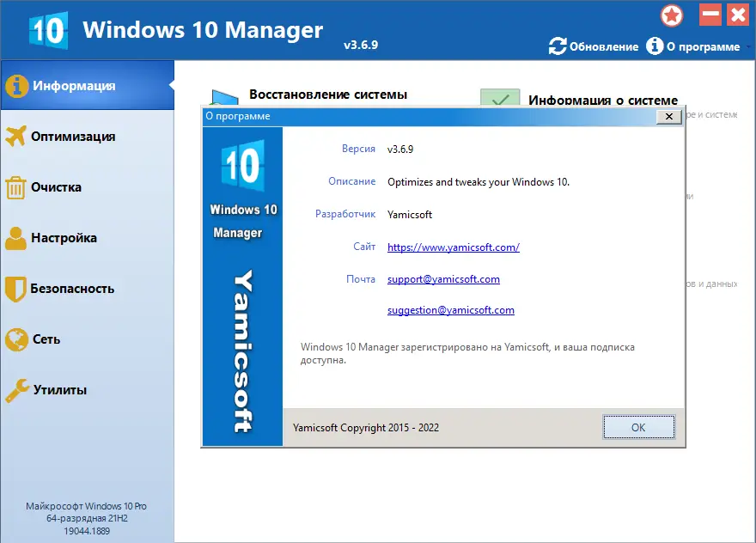Switch to the Оптимизация section
This screenshot has width=756, height=543.
coord(88,137)
